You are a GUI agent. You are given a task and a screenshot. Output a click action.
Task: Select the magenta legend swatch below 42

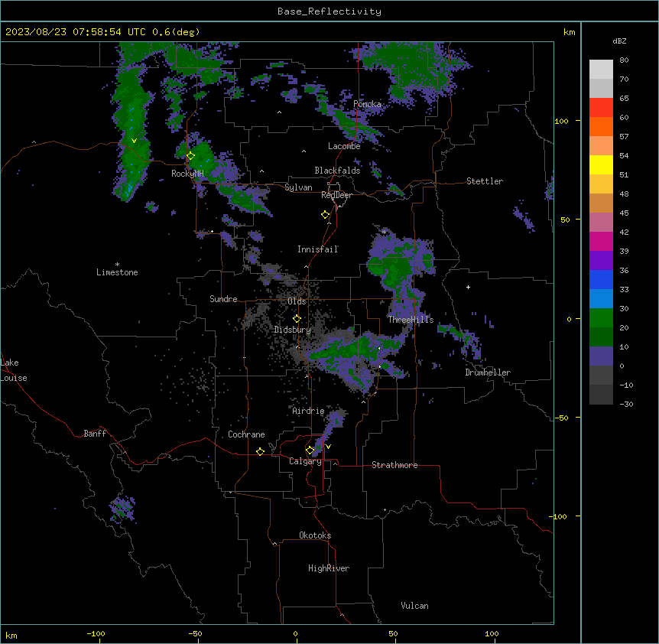(x=601, y=241)
